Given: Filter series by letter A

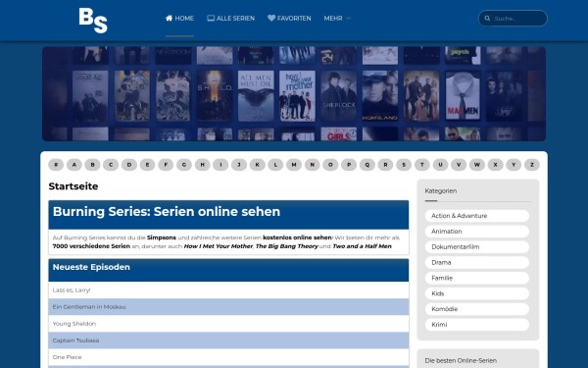Looking at the screenshot, I should point(74,165).
